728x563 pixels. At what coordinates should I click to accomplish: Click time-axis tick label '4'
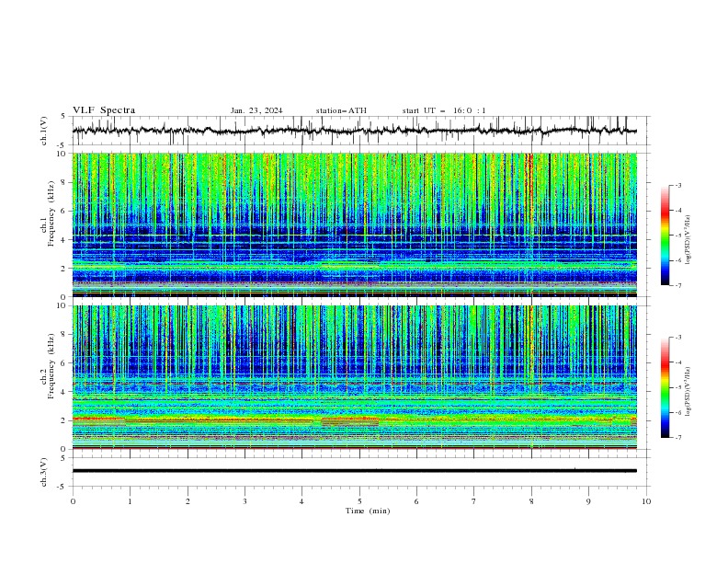tap(302, 501)
